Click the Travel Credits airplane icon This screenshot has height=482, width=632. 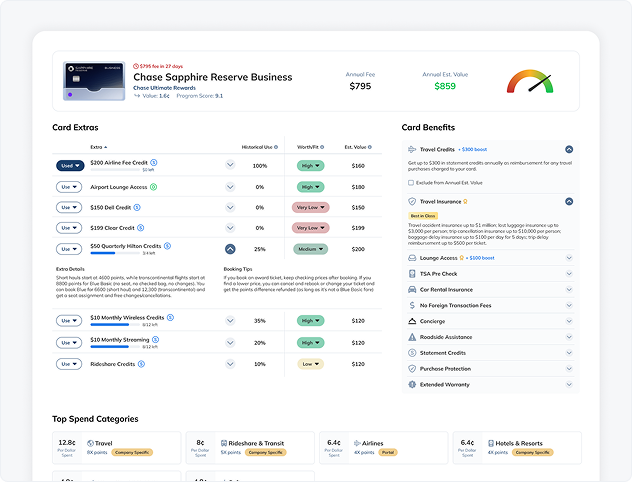pyautogui.click(x=412, y=149)
